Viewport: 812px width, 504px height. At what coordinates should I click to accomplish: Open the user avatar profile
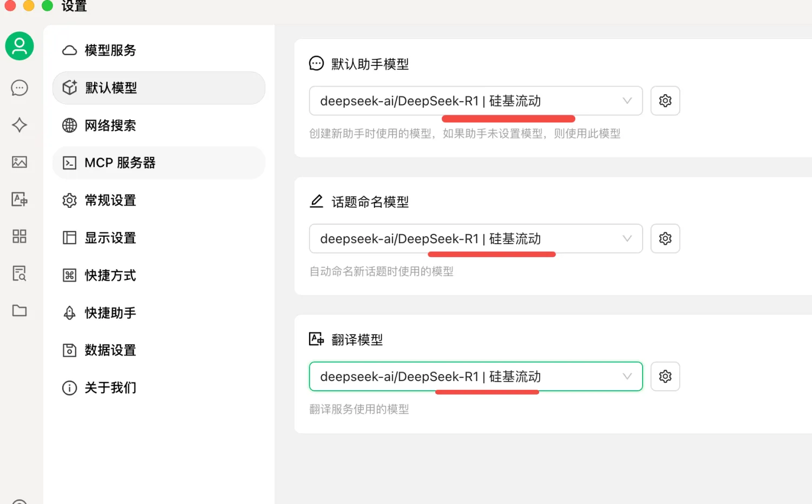(x=19, y=46)
